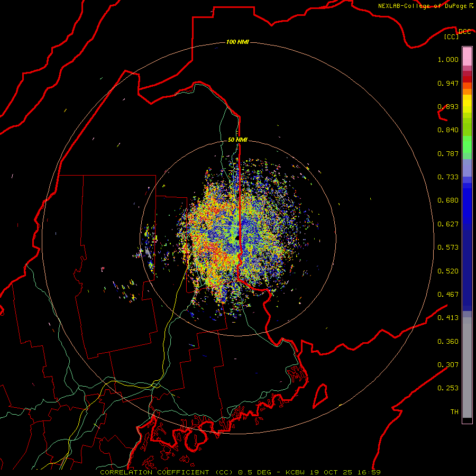Click the 0.467 legend value
476x476 pixels.
click(x=448, y=295)
